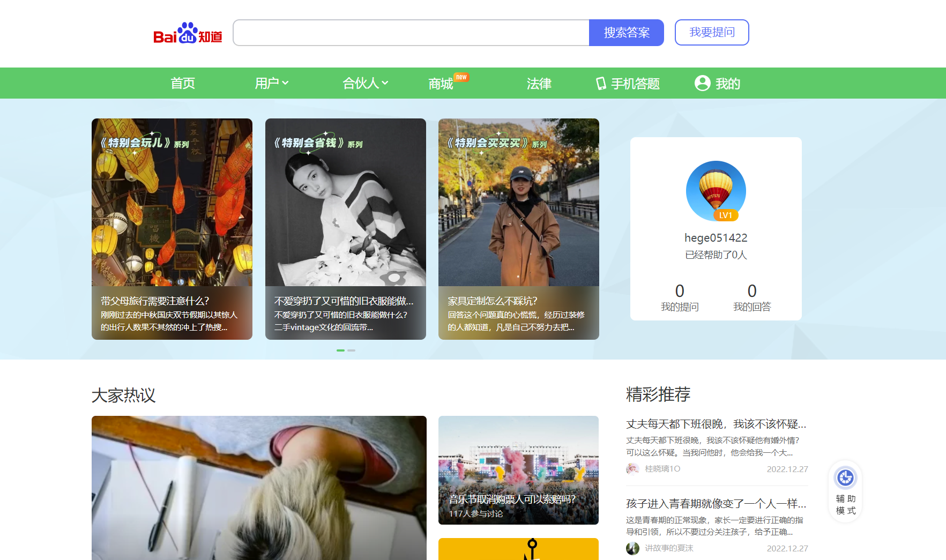This screenshot has width=946, height=560.
Task: Click the Baidu Zhidao logo
Action: click(188, 33)
